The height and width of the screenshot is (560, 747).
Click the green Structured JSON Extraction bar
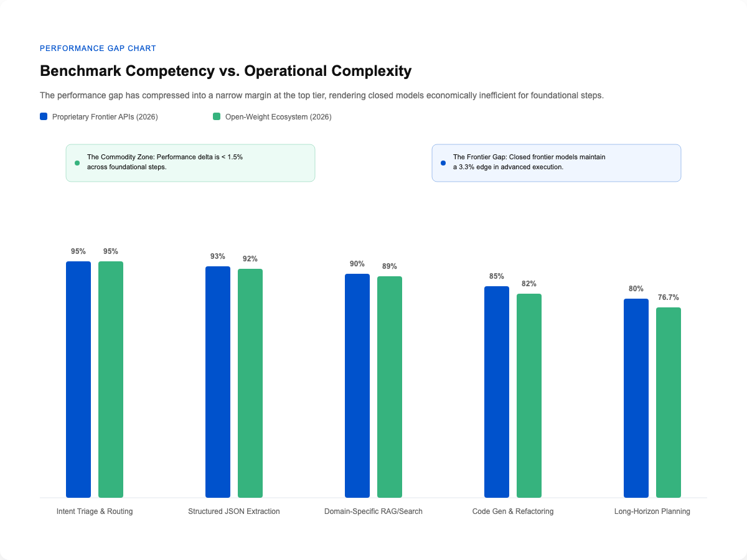pyautogui.click(x=250, y=383)
